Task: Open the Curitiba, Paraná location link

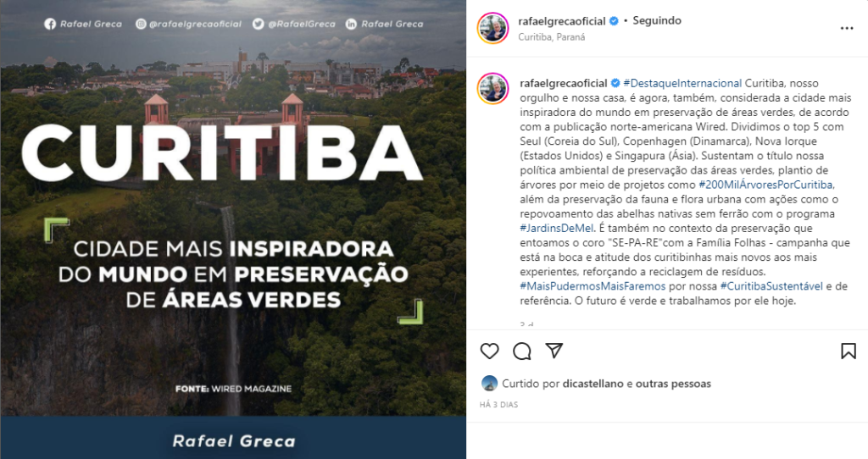Action: coord(551,37)
